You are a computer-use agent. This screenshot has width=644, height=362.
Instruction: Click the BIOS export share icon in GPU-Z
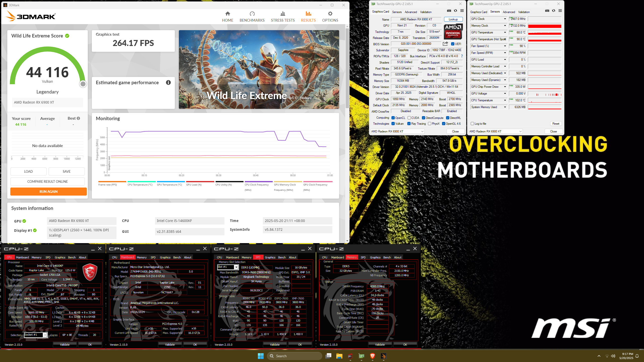click(x=445, y=44)
